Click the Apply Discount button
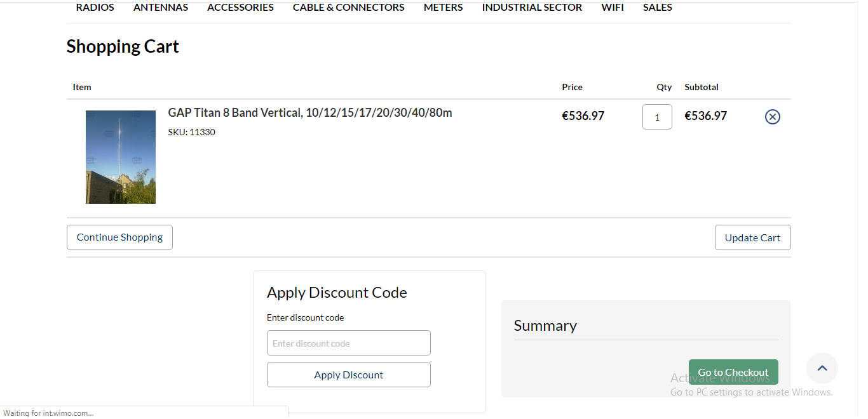This screenshot has width=868, height=419. click(349, 375)
